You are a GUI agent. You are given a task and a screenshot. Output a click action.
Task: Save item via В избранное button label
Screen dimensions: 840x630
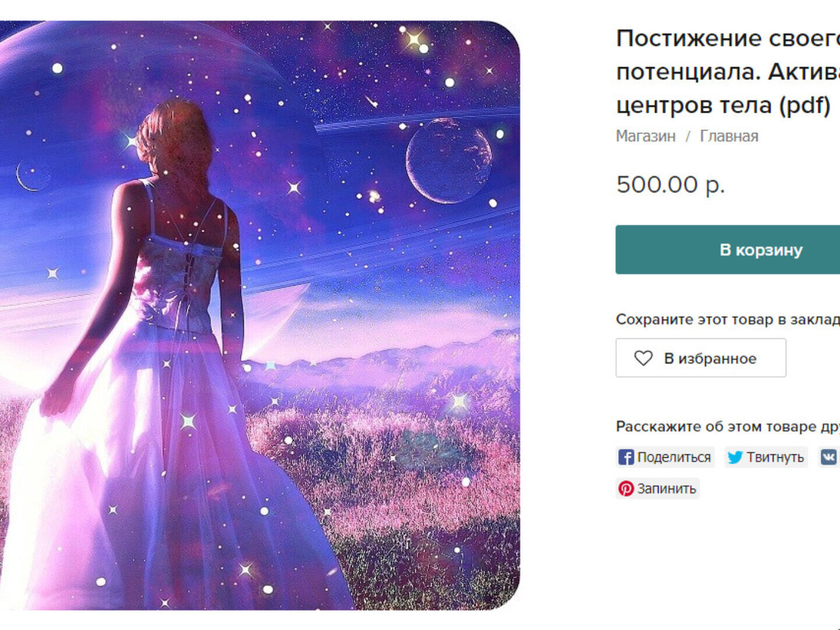[x=710, y=358]
